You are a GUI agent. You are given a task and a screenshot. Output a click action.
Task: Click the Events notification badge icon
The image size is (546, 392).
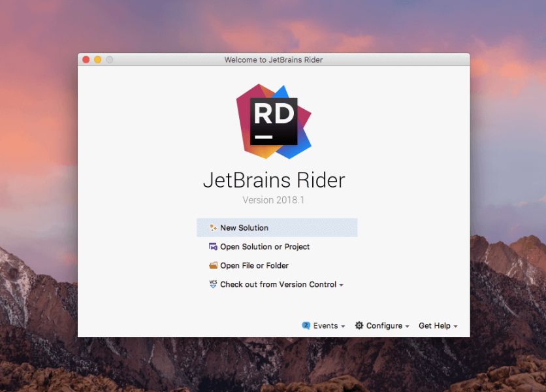(306, 325)
